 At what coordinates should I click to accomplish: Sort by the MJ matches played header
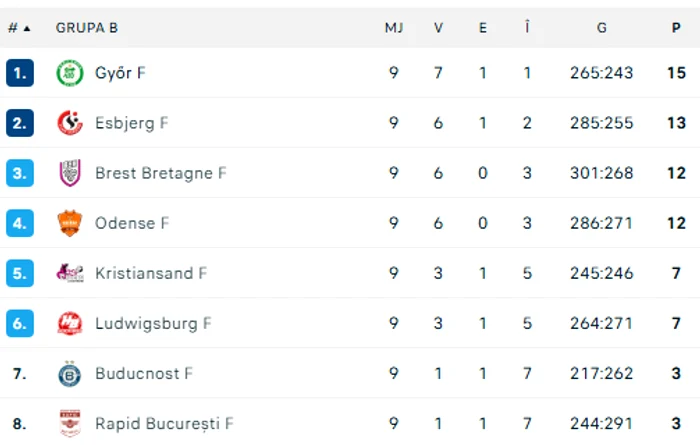[x=394, y=28]
